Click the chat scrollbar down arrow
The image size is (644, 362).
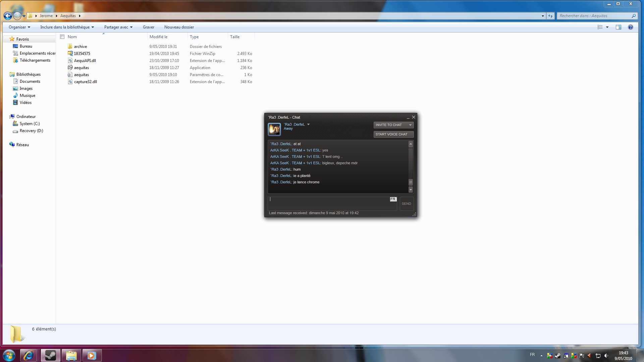click(411, 190)
